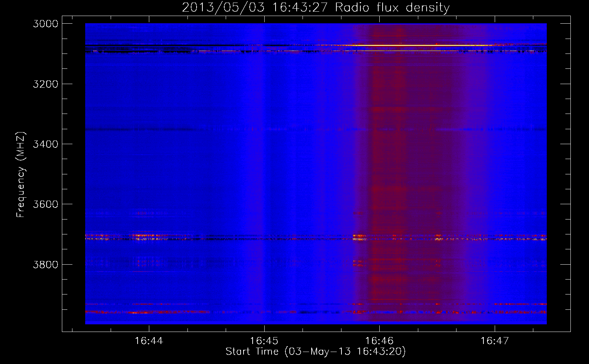589x364 pixels.
Task: Select the 3000 frequency tick label
Action: click(x=46, y=24)
